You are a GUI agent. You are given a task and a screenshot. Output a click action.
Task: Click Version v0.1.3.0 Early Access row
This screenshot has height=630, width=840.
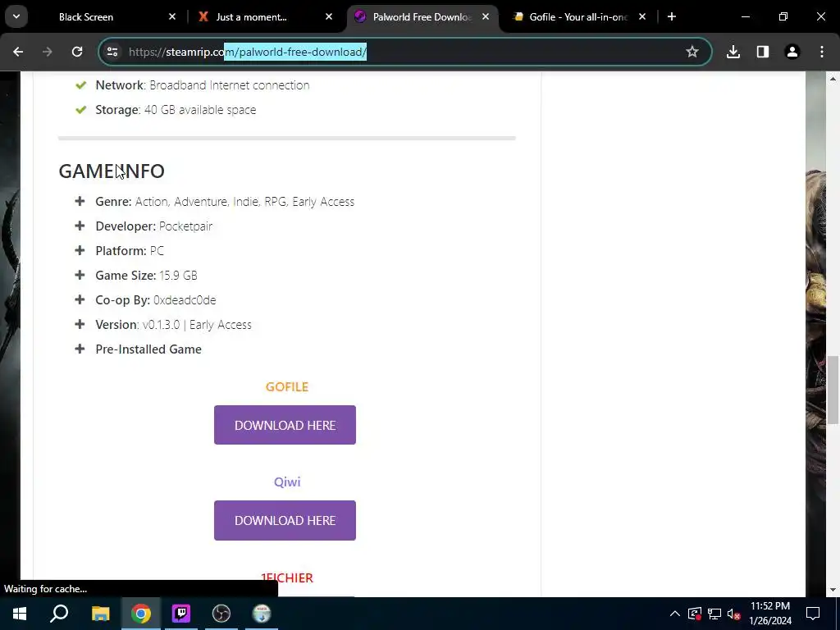click(x=174, y=325)
